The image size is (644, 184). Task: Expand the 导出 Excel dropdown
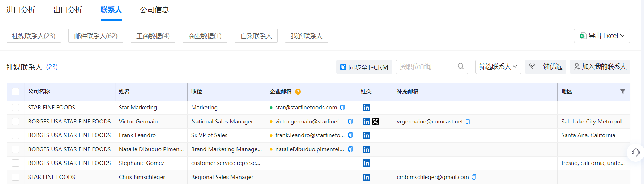(602, 36)
